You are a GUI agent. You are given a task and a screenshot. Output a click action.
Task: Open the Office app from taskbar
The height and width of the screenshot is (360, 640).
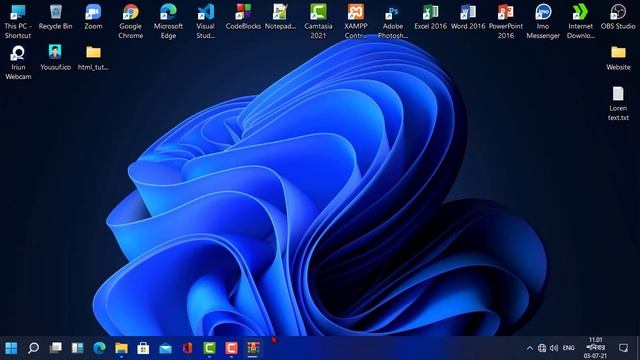[x=187, y=348]
